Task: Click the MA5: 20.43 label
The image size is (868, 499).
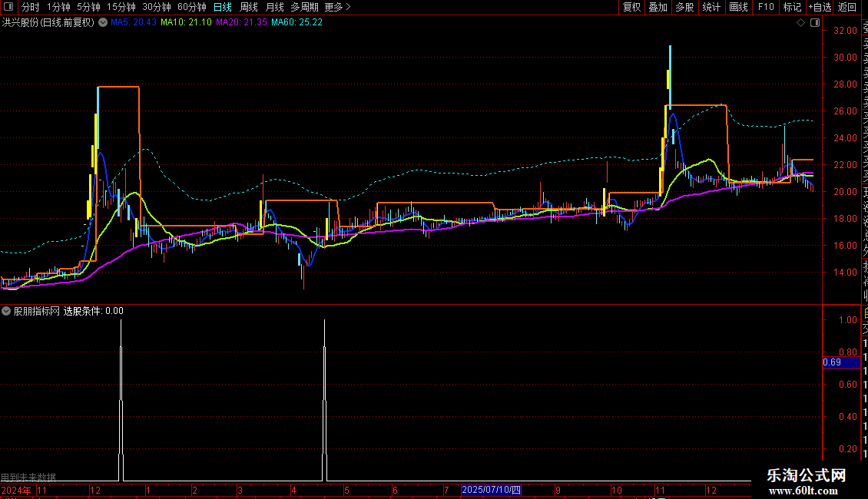Action: coord(134,22)
